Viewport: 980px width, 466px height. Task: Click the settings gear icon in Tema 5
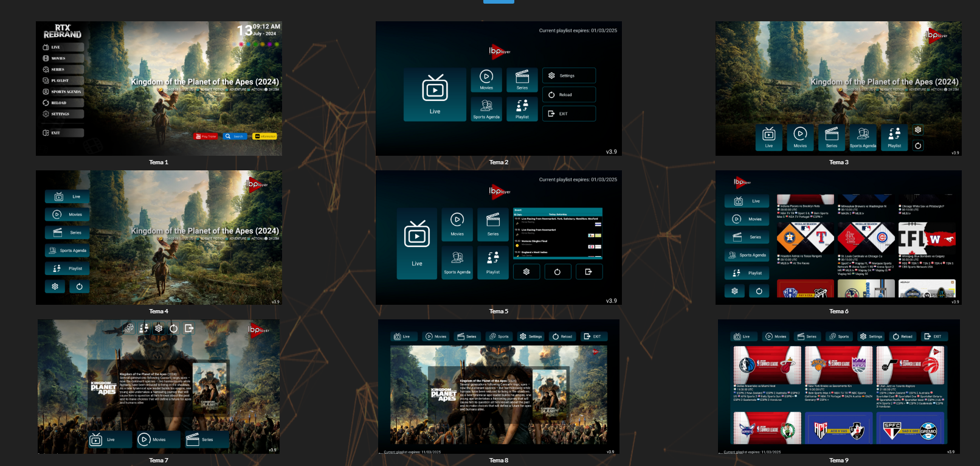click(526, 272)
